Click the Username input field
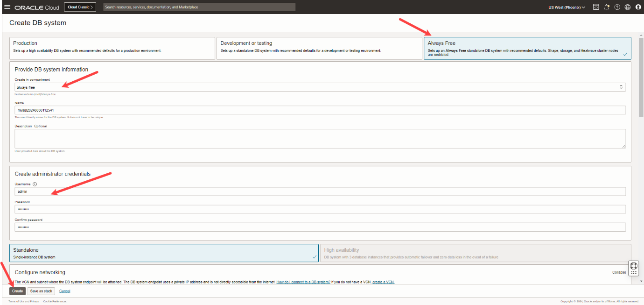644x305 pixels. [320, 192]
